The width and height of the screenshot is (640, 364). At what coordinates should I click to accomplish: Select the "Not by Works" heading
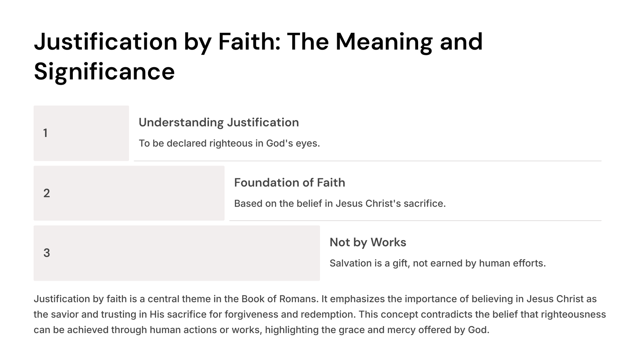(x=367, y=242)
